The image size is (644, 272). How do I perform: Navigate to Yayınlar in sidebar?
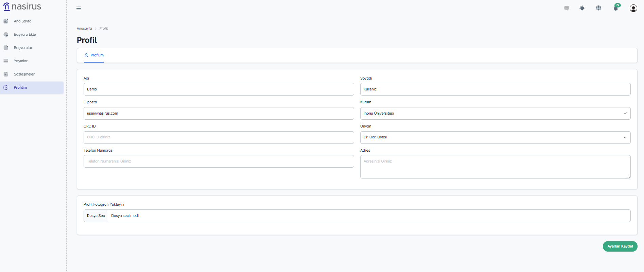[20, 61]
